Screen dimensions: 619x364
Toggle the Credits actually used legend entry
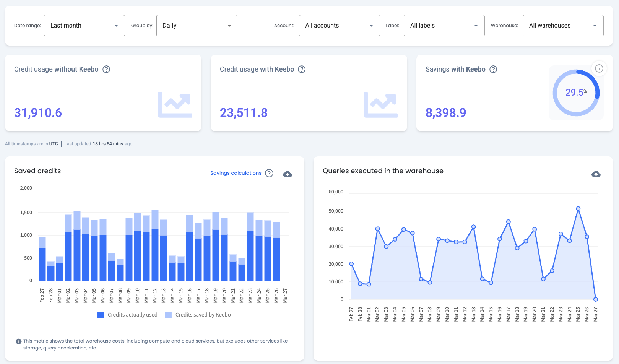127,315
